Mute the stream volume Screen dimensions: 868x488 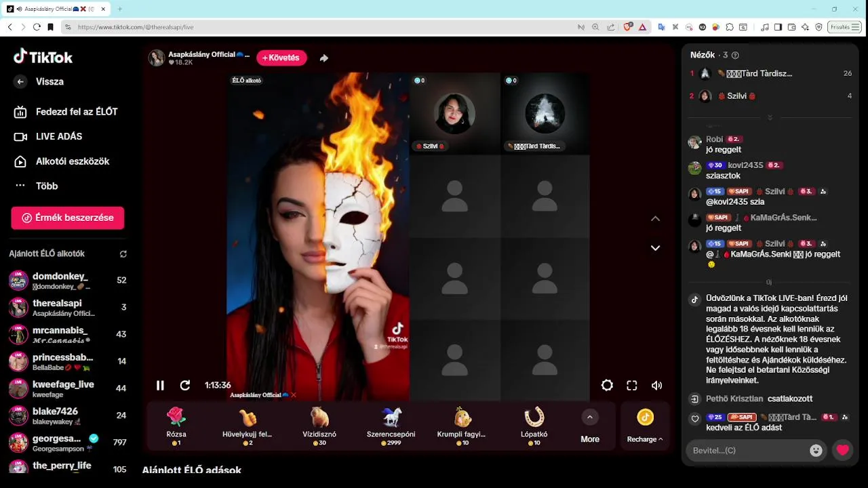point(656,385)
